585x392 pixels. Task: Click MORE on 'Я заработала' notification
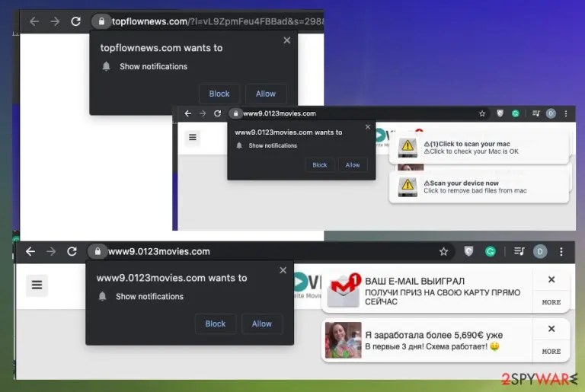(551, 352)
